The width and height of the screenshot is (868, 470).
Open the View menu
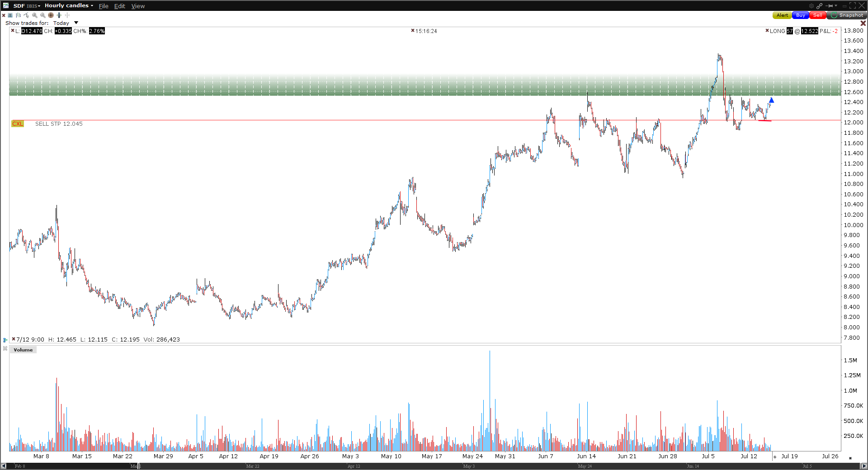pos(138,6)
